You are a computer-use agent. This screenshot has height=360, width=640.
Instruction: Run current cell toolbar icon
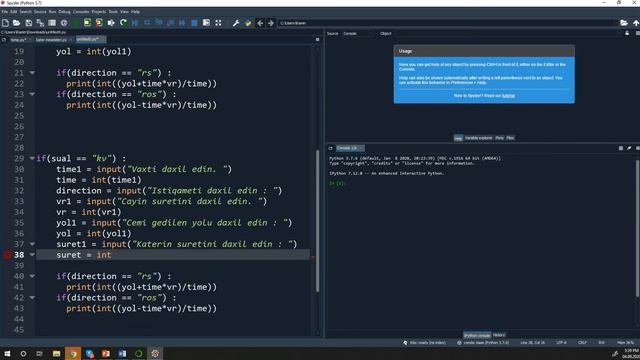[87, 23]
